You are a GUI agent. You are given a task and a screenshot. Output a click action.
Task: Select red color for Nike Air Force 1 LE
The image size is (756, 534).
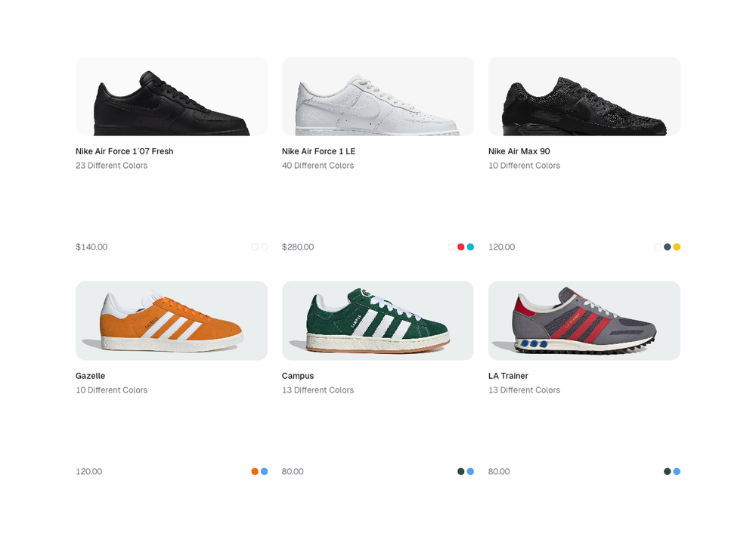[461, 247]
